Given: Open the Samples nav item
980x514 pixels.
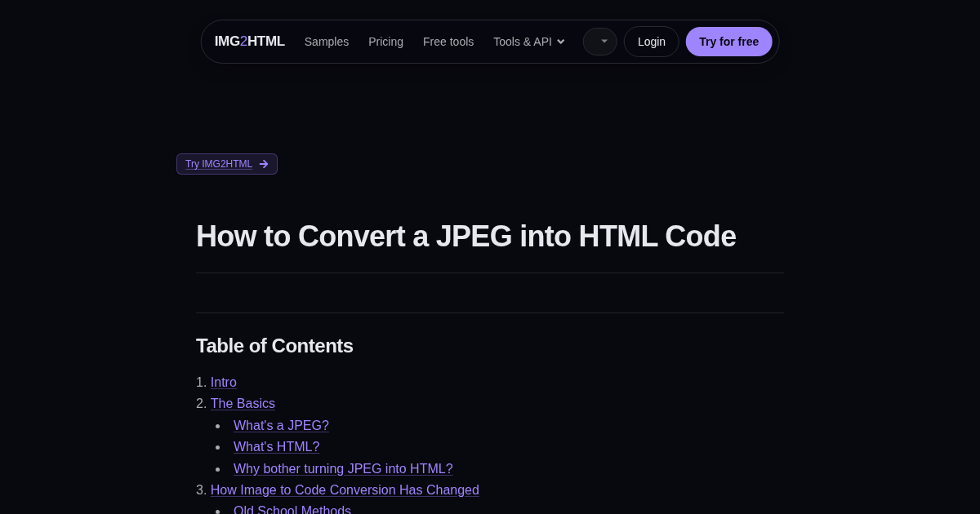Looking at the screenshot, I should pos(327,42).
